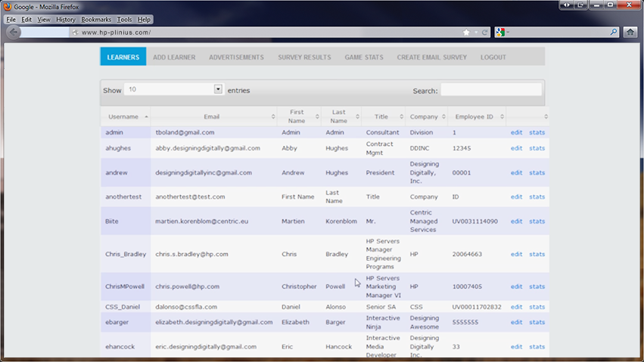
Task: View the Survey Results tab
Action: (x=304, y=57)
